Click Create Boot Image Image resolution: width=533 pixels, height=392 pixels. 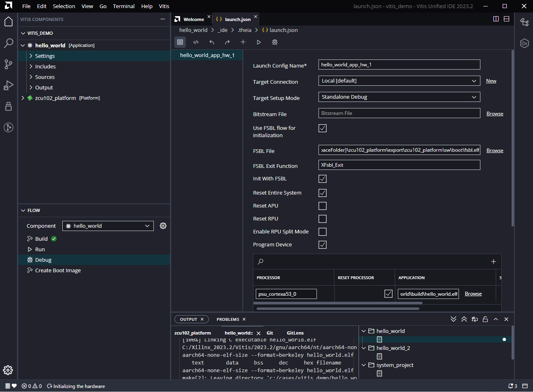point(58,270)
